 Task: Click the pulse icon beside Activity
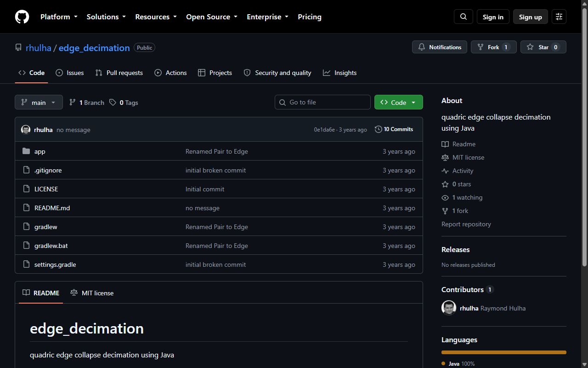point(445,171)
